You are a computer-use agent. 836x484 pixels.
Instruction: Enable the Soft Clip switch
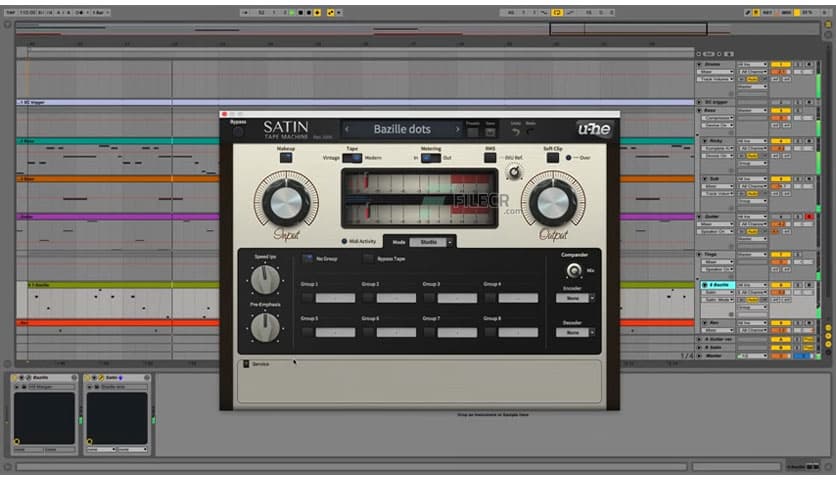[552, 158]
